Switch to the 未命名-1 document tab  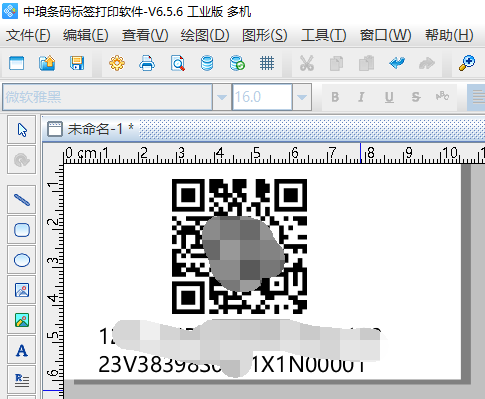[91, 129]
